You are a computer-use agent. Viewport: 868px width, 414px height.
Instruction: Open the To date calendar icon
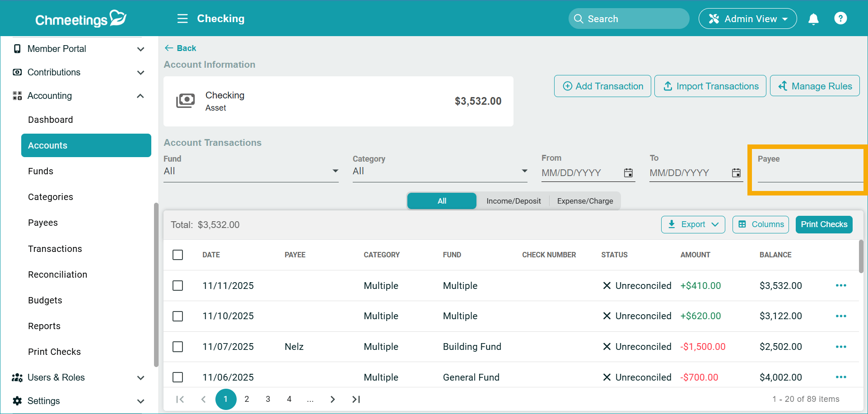[736, 173]
